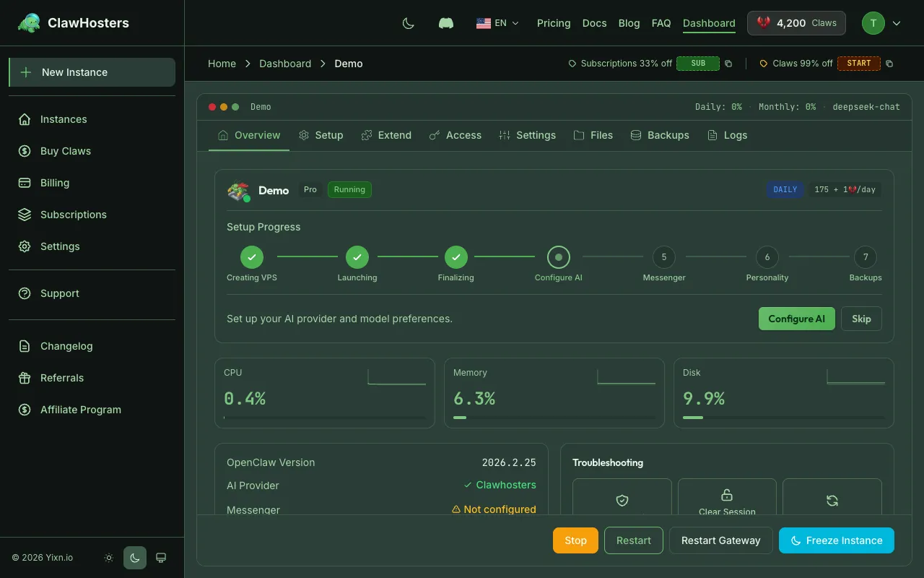Click the Claws balance indicator showing 4,200
Image resolution: width=924 pixels, height=578 pixels.
796,22
